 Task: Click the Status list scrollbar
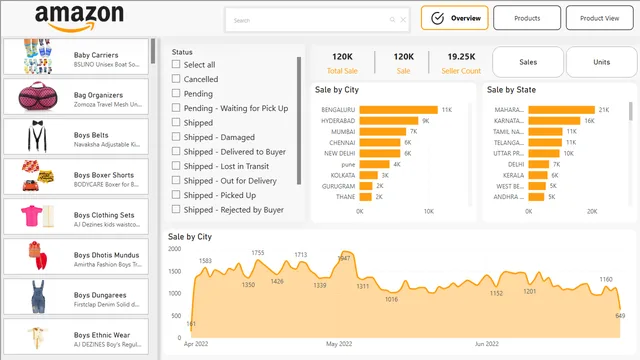point(299,121)
